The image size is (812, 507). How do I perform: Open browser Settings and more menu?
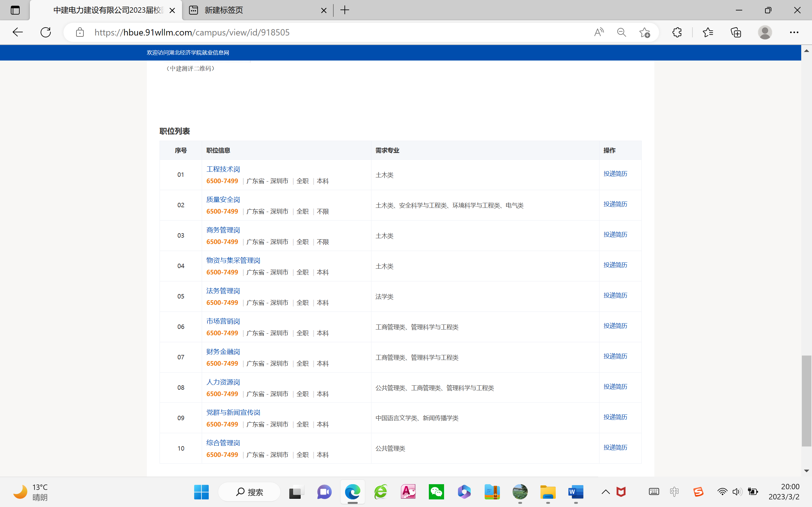794,32
